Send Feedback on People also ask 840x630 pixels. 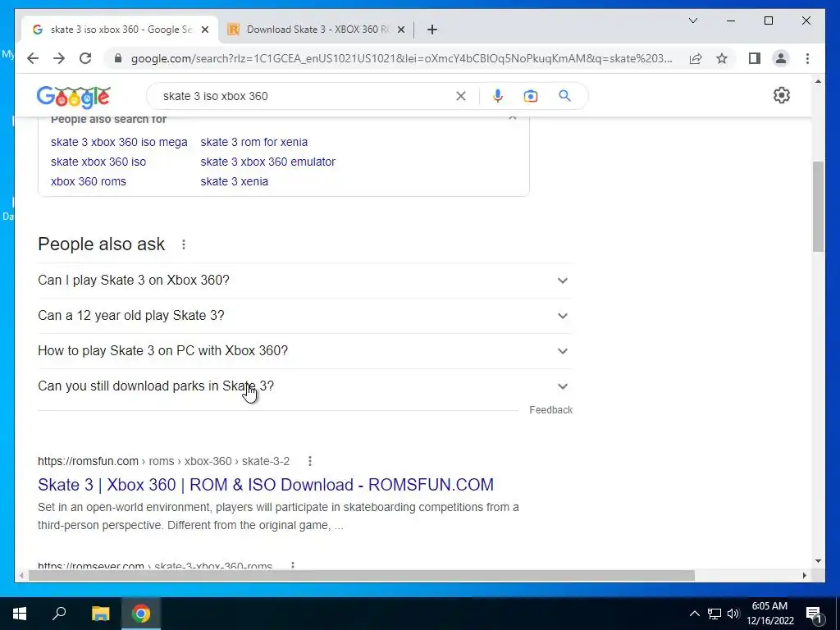click(550, 410)
